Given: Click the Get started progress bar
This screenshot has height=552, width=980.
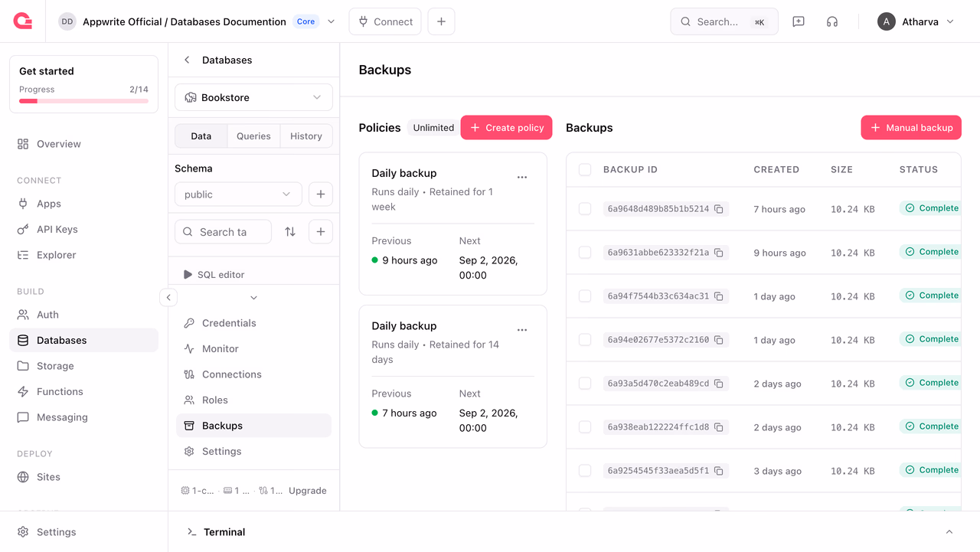Looking at the screenshot, I should (x=83, y=101).
